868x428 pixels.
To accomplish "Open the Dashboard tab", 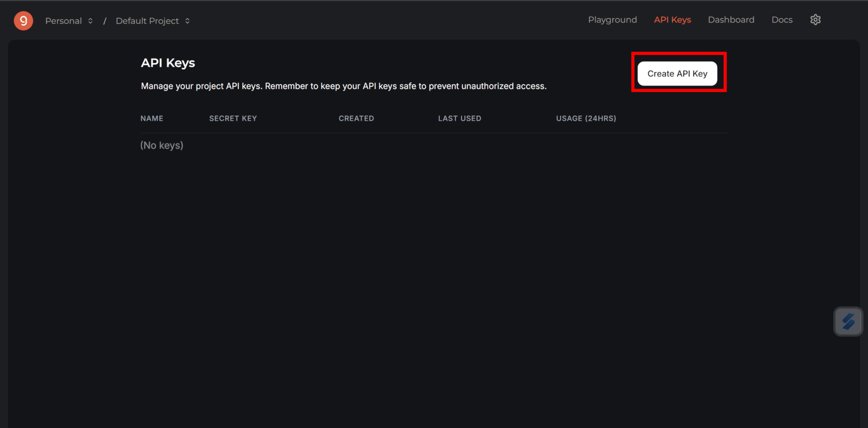I will click(x=731, y=20).
